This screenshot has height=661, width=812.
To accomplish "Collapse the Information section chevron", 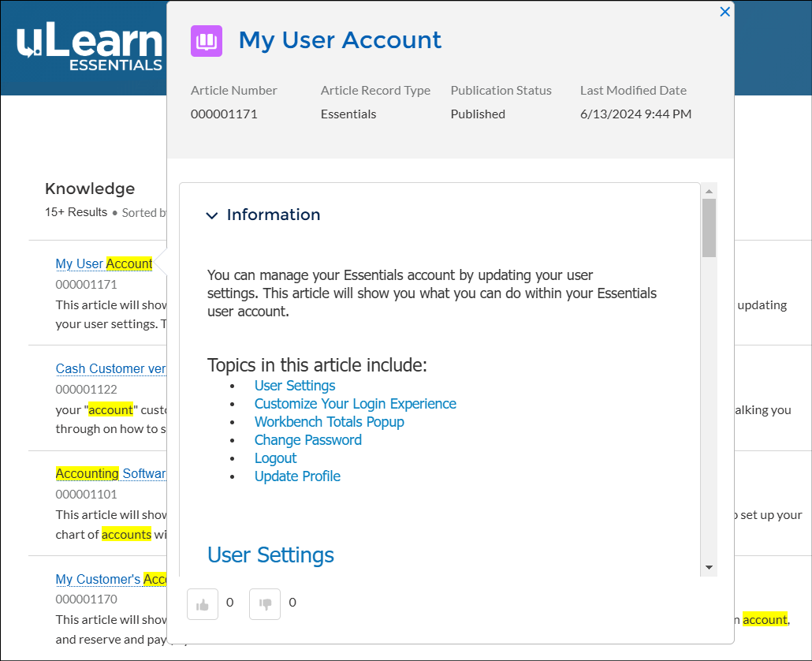I will [211, 215].
